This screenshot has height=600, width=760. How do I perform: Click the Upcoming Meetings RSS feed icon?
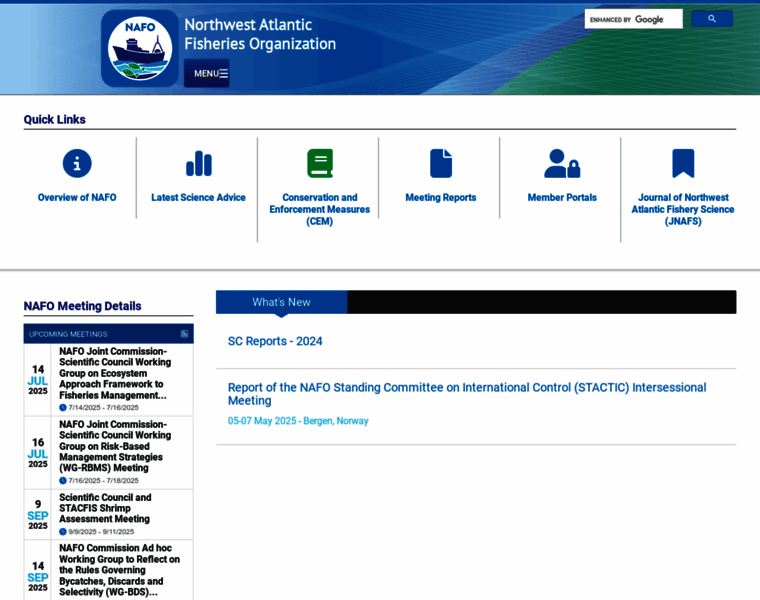coord(184,334)
